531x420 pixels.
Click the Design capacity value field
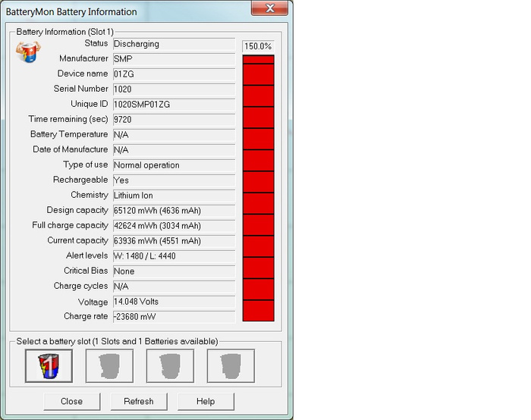pos(173,211)
